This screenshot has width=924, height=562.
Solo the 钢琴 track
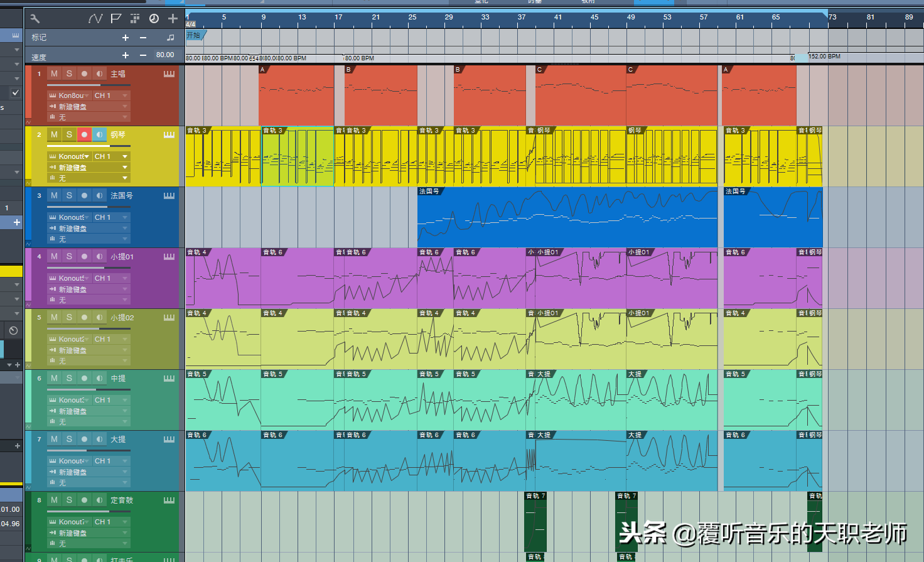tap(69, 135)
